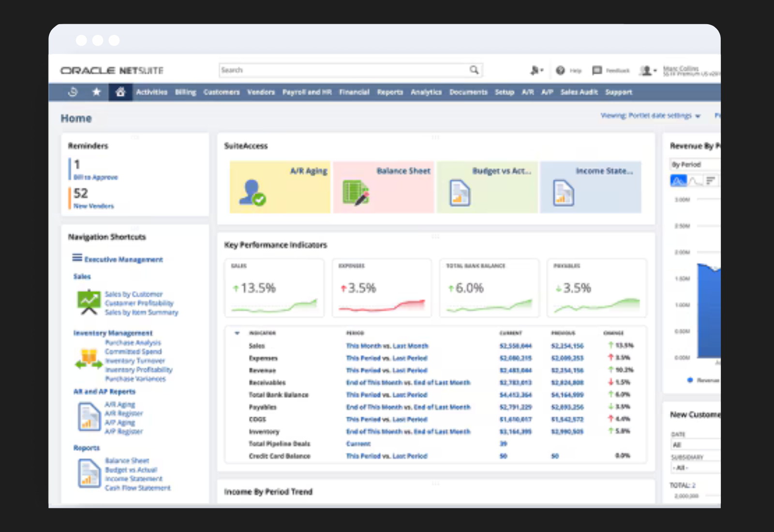Open the user profile avatar icon
This screenshot has width=774, height=532.
click(646, 71)
